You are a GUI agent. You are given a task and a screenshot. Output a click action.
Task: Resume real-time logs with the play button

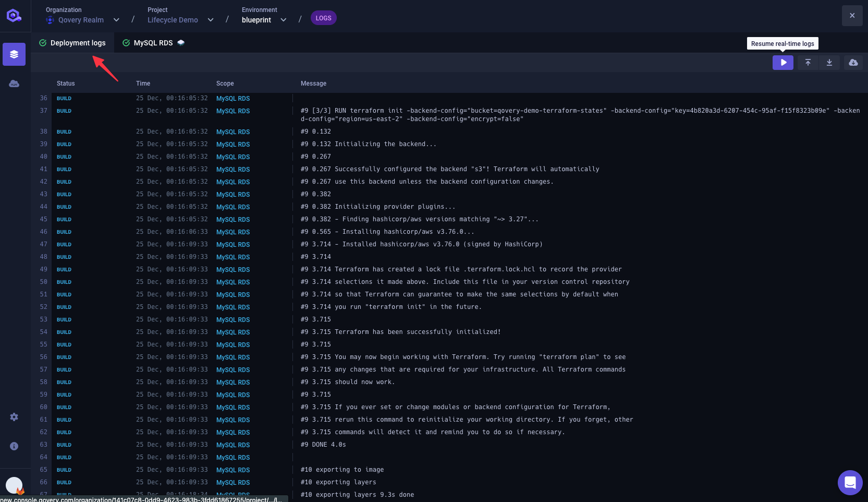783,62
